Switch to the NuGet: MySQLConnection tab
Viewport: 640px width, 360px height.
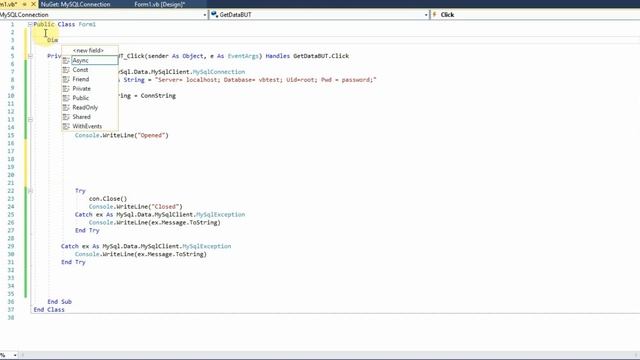[x=76, y=4]
